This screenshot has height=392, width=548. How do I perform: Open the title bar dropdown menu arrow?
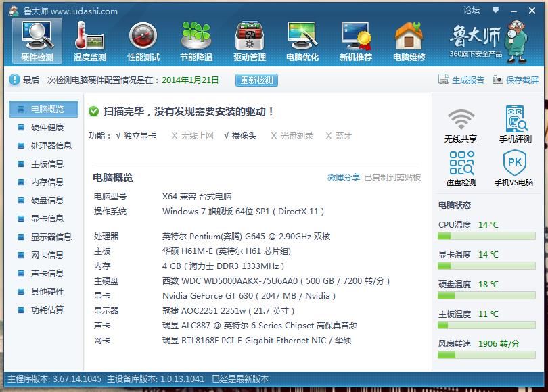[x=495, y=10]
